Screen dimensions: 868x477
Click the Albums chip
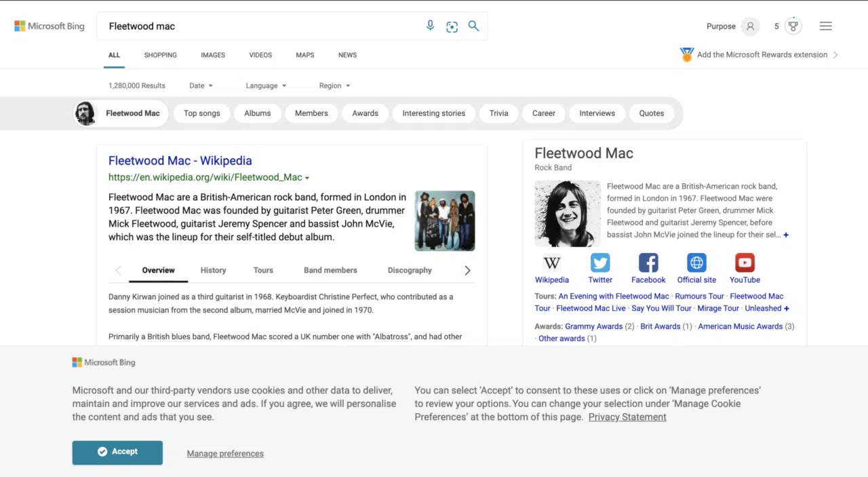pyautogui.click(x=258, y=113)
